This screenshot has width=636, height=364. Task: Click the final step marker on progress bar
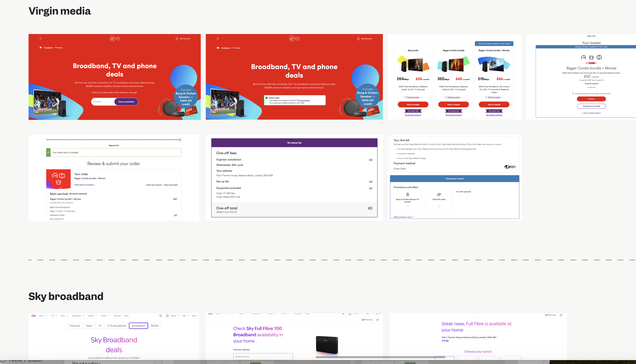pyautogui.click(x=180, y=140)
